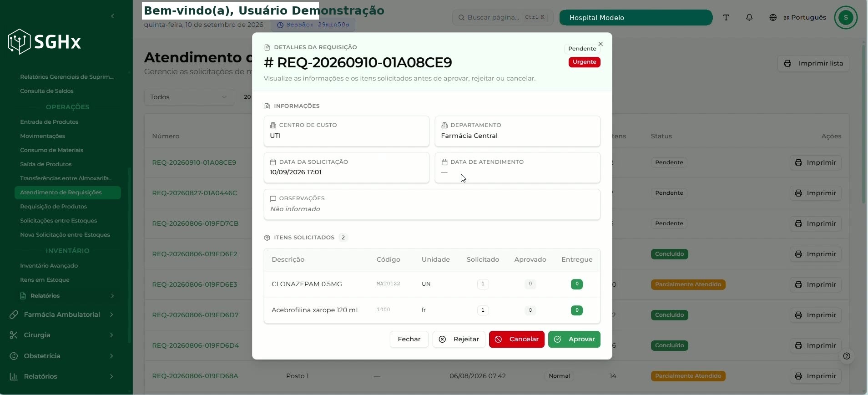Screen dimensions: 868x395
Task: Click the Buscar página search field
Action: pos(503,17)
